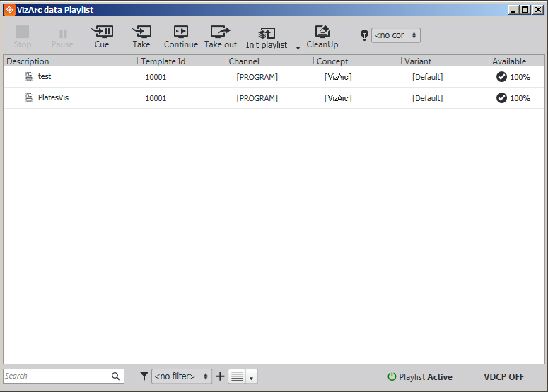This screenshot has width=548, height=392.
Task: Click the plus icon to add filter
Action: click(220, 376)
